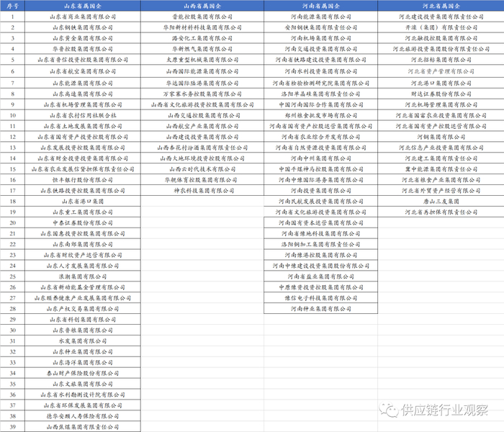Select the 中泰证券股份有限公司 cell
Viewport: 504px width, 432px height.
(x=83, y=222)
